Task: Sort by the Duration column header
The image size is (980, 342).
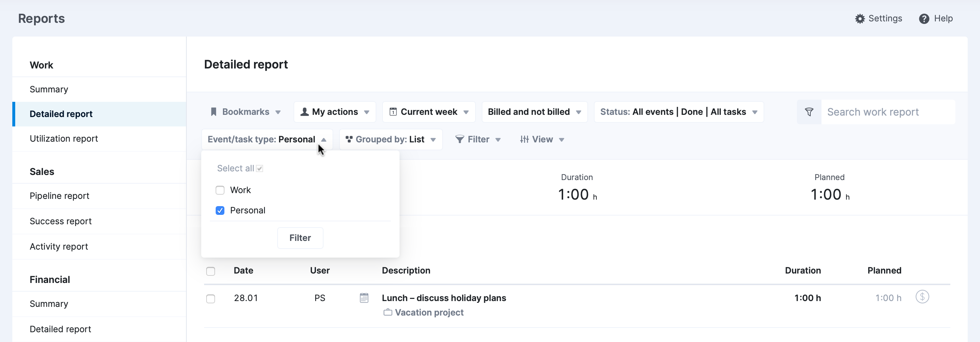Action: 803,270
